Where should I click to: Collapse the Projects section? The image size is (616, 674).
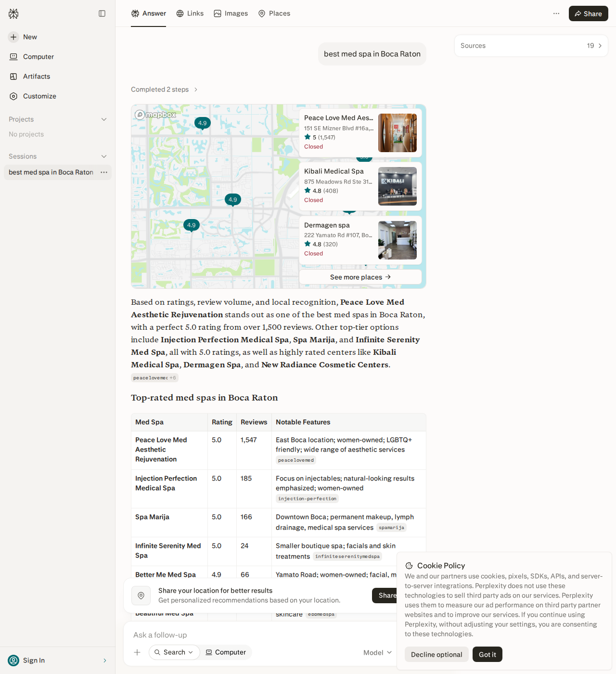click(x=104, y=119)
